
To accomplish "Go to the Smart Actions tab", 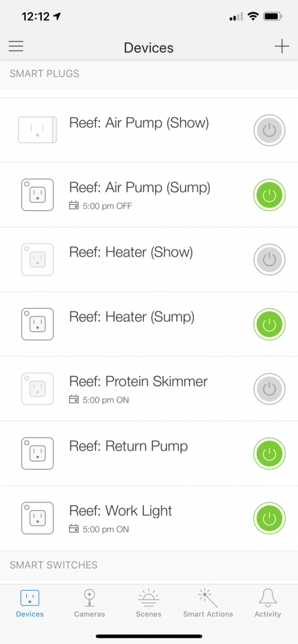I will pyautogui.click(x=208, y=603).
